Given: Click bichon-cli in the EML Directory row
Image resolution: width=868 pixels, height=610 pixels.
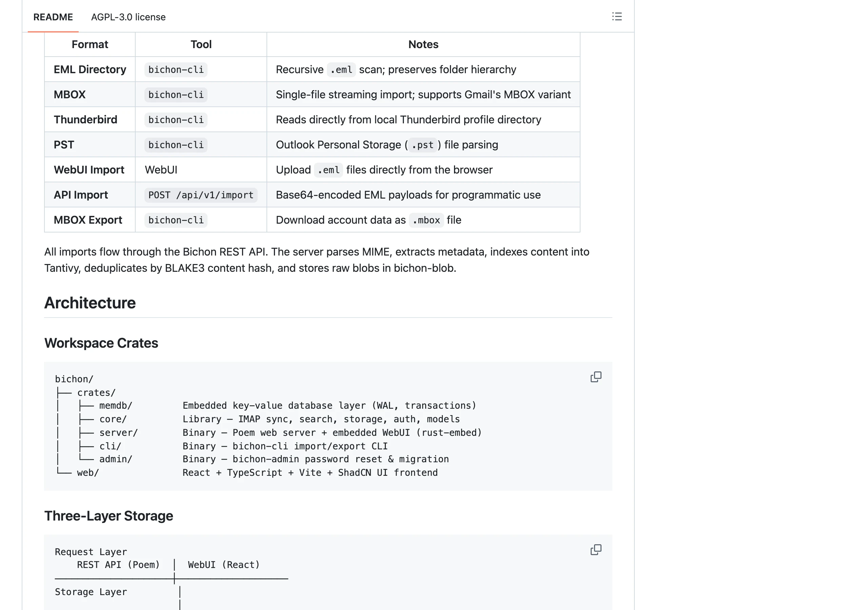Looking at the screenshot, I should click(176, 69).
